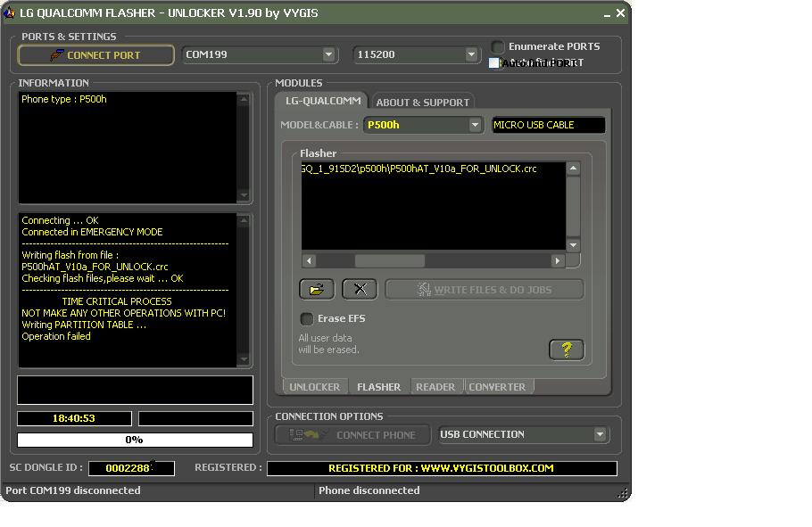Open the ABOUT & SUPPORT tab
This screenshot has width=812, height=527.
423,102
